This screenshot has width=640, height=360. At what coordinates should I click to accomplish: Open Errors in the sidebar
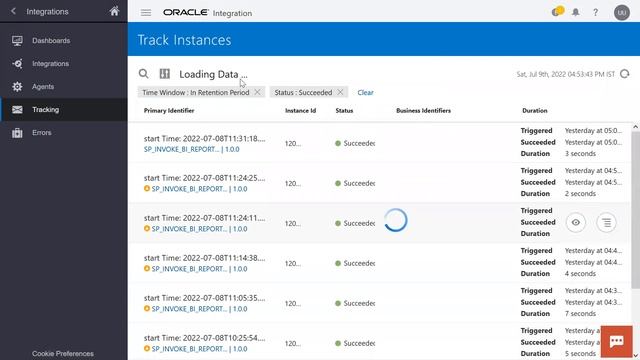coord(42,133)
